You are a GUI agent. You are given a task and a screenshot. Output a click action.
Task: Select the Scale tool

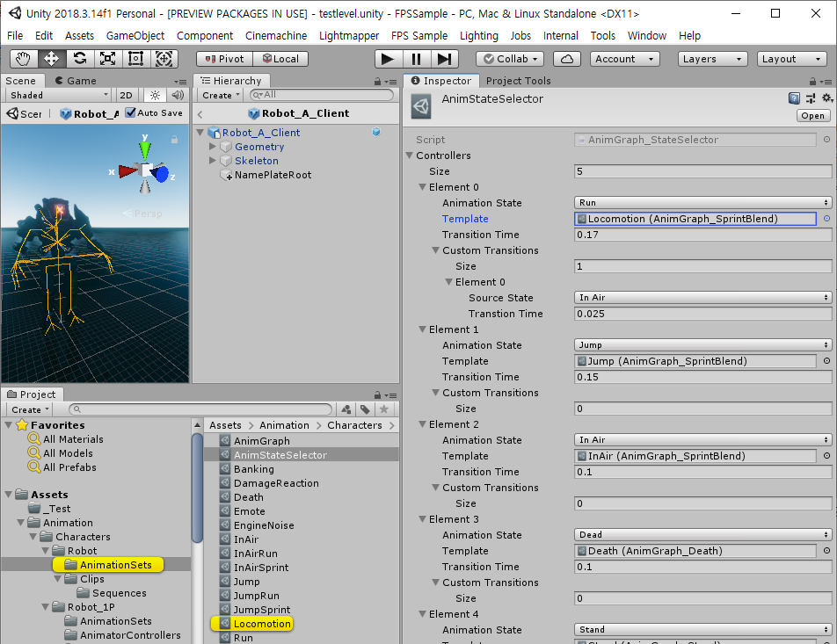pyautogui.click(x=108, y=59)
